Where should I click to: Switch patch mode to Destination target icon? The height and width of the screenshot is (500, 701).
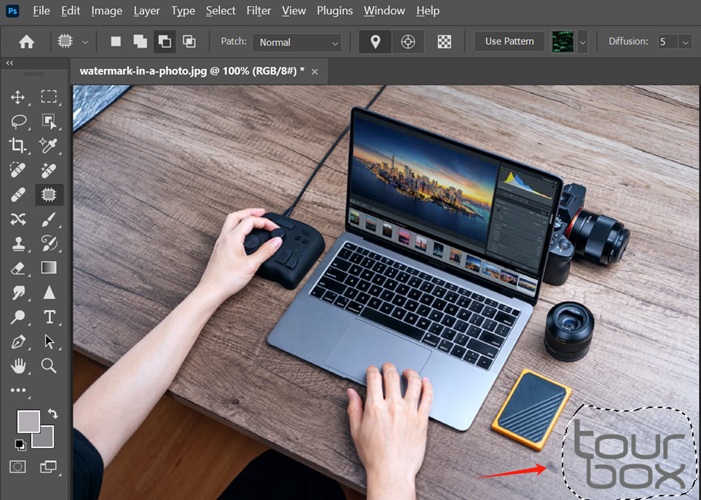408,42
